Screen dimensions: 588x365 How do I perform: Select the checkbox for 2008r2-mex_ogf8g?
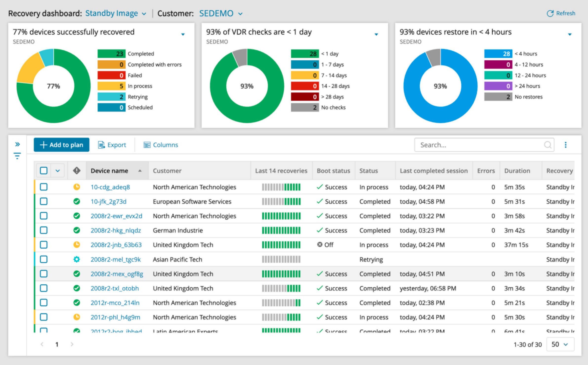[x=44, y=274]
